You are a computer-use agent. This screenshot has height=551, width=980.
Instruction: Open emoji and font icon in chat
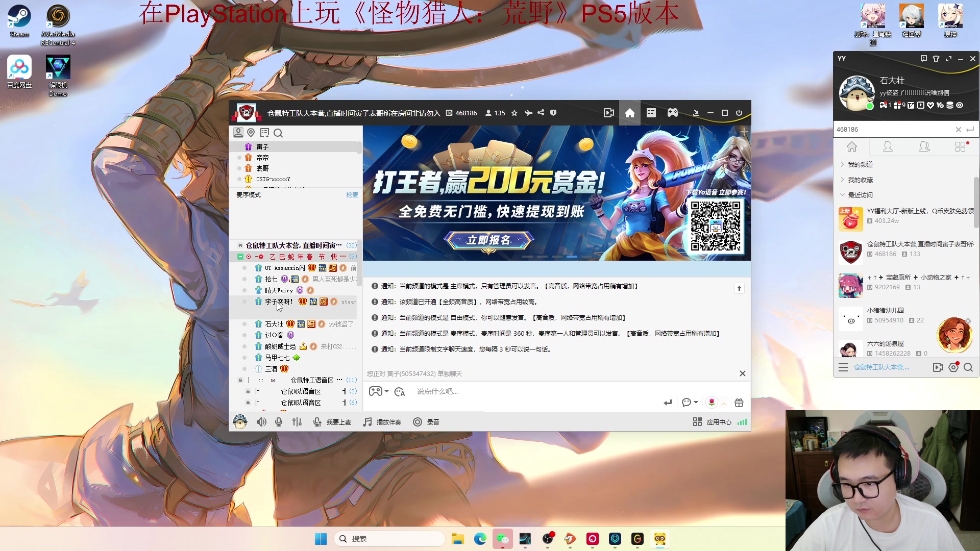[400, 392]
